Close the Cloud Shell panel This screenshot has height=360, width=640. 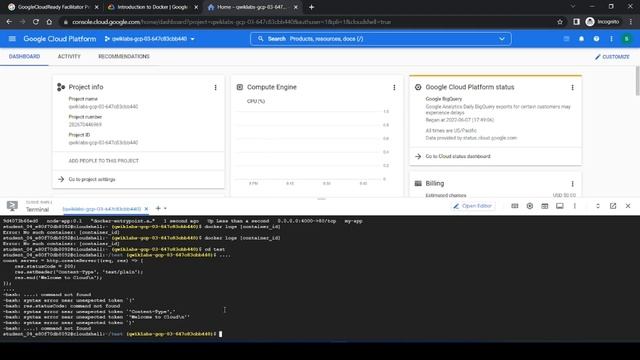point(628,206)
